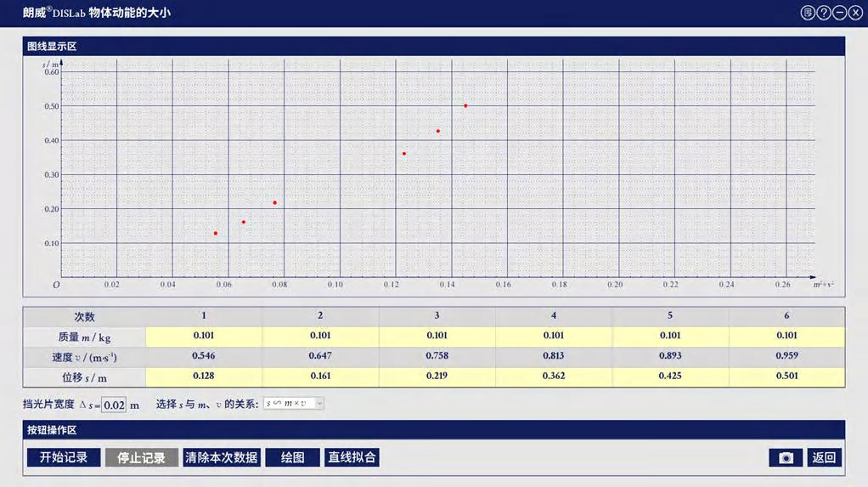Click the 绘图 plot button
868x487 pixels.
pos(292,457)
